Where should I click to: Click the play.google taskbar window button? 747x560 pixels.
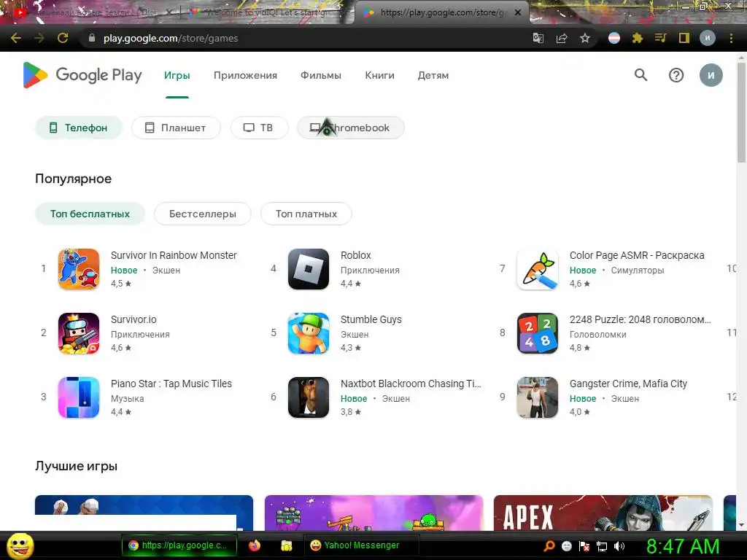click(179, 545)
